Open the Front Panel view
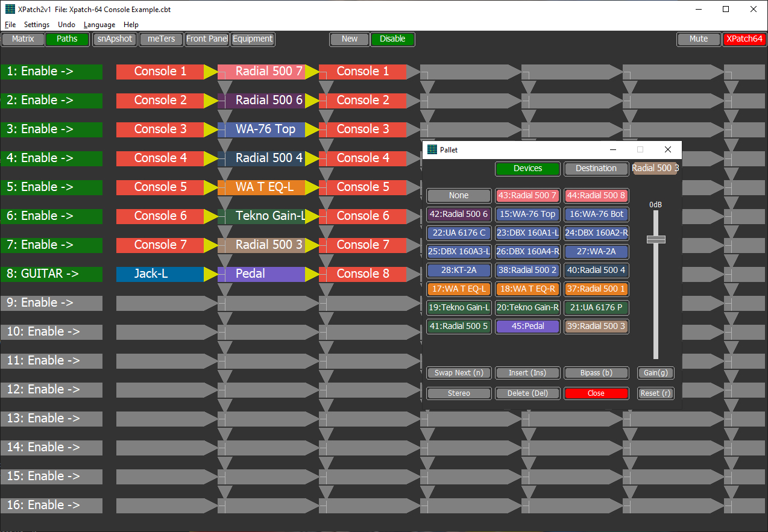768x532 pixels. tap(207, 39)
